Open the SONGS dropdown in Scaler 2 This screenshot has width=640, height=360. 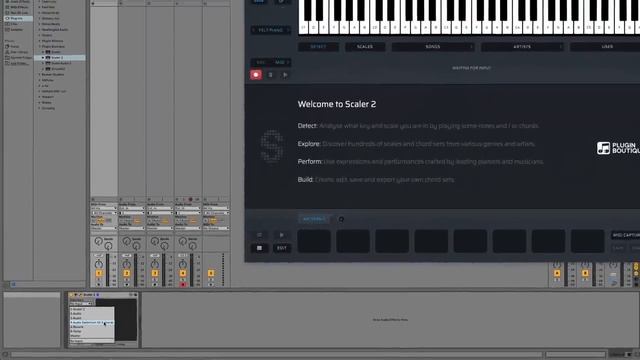[433, 47]
